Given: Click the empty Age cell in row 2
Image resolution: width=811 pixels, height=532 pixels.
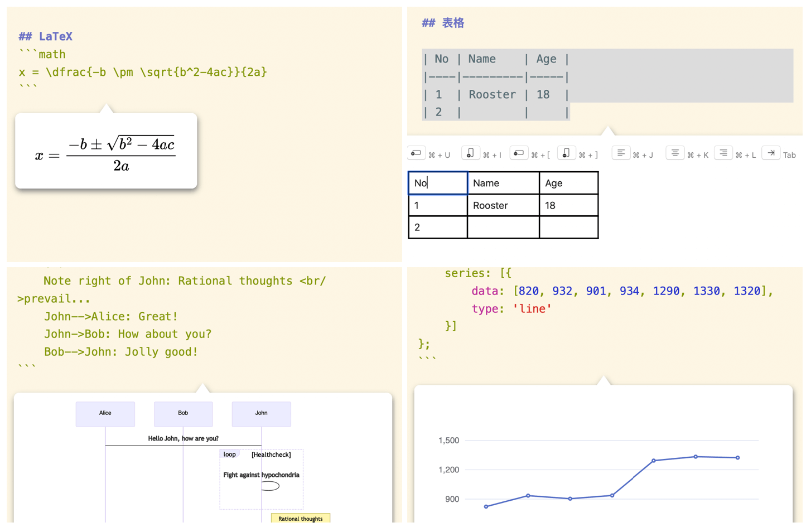Looking at the screenshot, I should (x=568, y=228).
